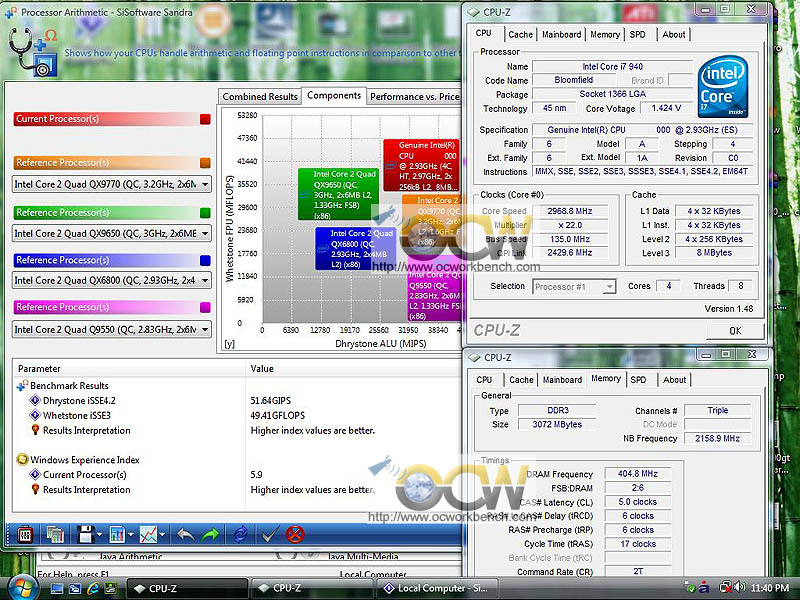Click the blue reference processor color swatch
The width and height of the screenshot is (800, 600).
tap(205, 260)
